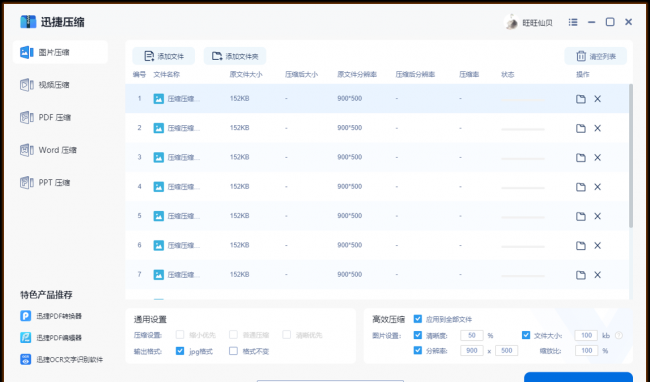Open 迅捷PDF转换器 recommended product

click(51, 316)
